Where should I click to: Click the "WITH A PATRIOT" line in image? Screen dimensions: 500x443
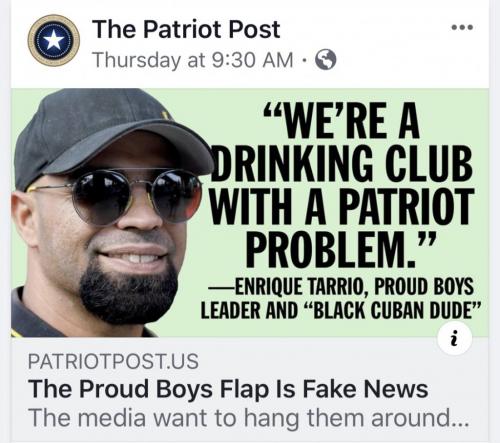[x=342, y=206]
